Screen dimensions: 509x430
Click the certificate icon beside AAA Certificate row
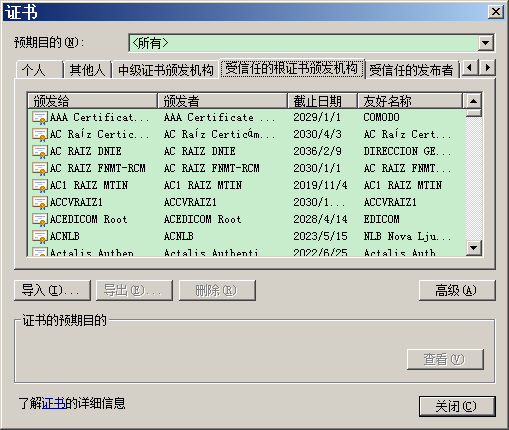click(40, 118)
